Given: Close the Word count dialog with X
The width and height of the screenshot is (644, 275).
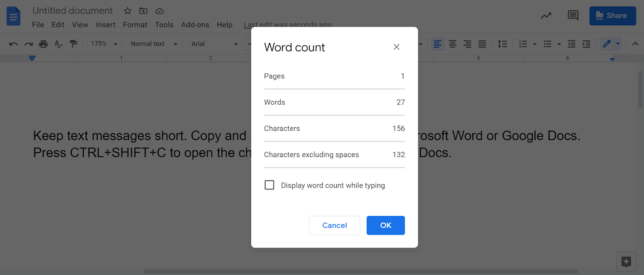Looking at the screenshot, I should (x=396, y=47).
